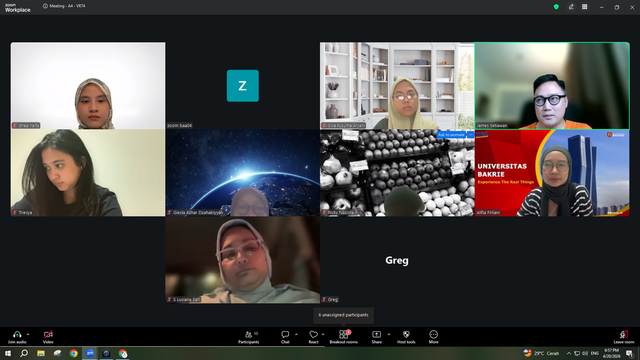The height and width of the screenshot is (360, 640).
Task: Open File Explorer from taskbar
Action: coord(41,353)
